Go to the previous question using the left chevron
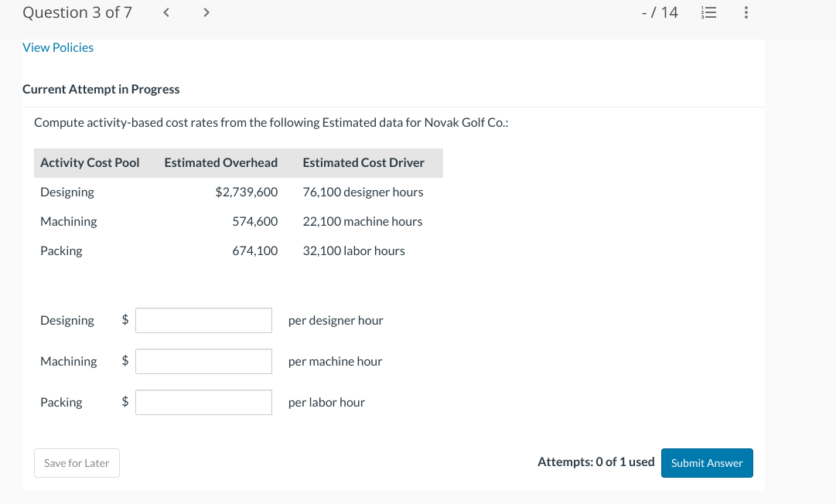Viewport: 836px width, 504px height. (165, 12)
